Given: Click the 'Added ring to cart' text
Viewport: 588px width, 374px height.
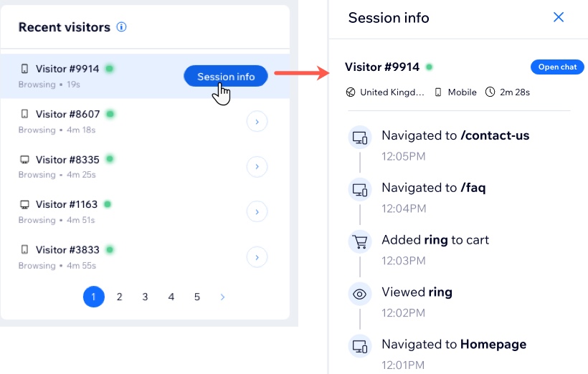Looking at the screenshot, I should (435, 240).
